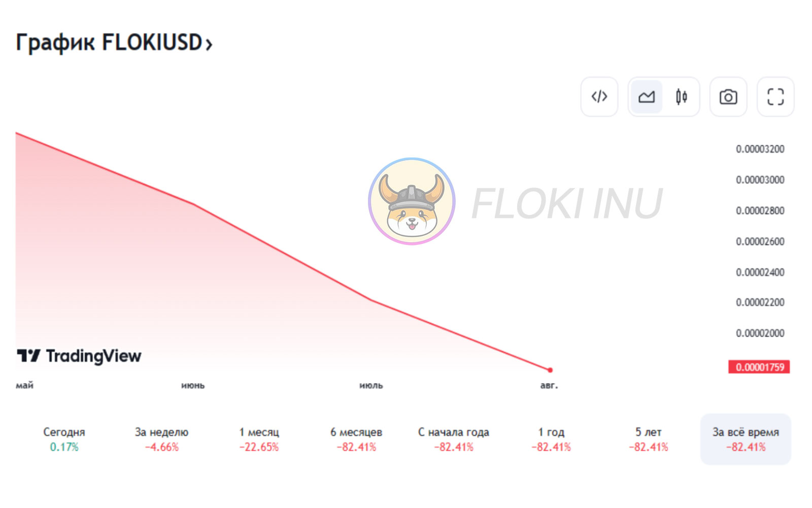
Task: Click the chevron next to FLOKIUSD
Action: 209,44
